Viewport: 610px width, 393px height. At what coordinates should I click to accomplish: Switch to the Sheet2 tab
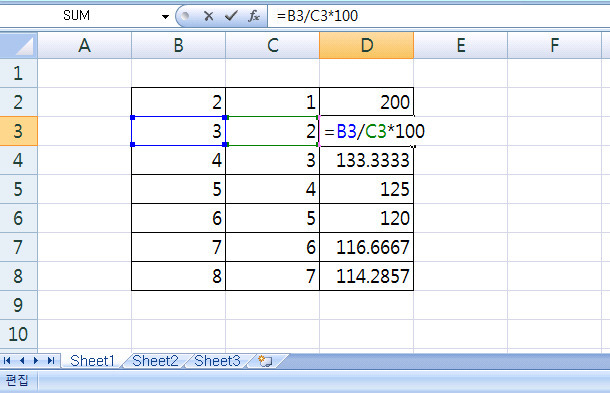click(155, 361)
